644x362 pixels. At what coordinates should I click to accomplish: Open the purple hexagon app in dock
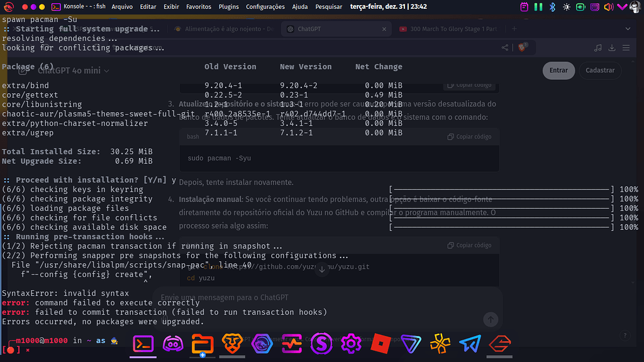pyautogui.click(x=262, y=344)
